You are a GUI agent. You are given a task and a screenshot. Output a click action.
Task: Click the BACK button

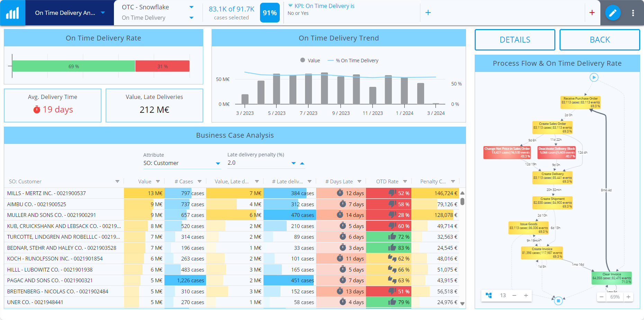click(600, 40)
